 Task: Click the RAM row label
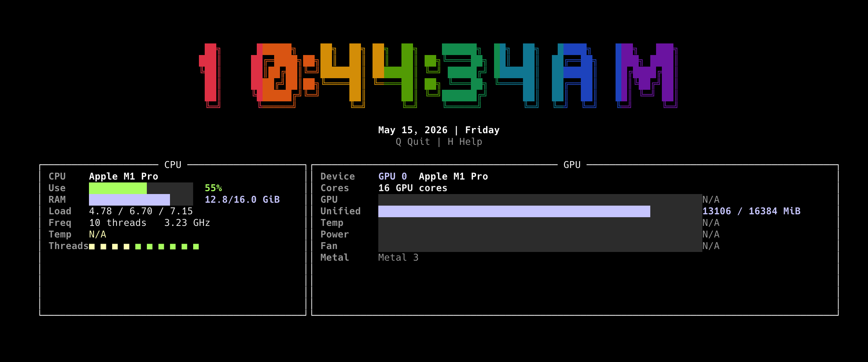57,199
